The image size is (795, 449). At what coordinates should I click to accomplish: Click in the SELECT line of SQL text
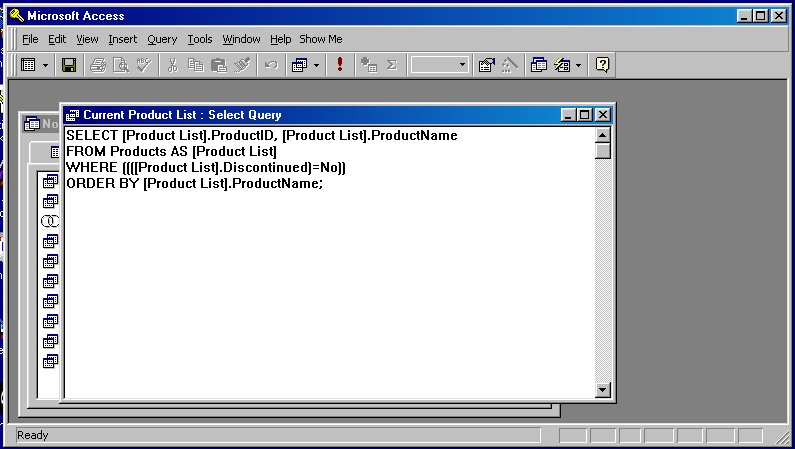coord(262,135)
